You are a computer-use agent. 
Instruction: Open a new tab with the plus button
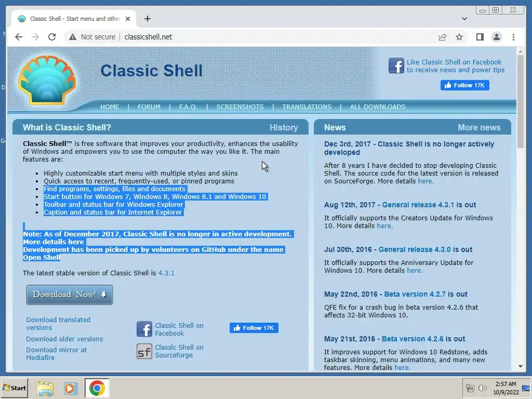[x=147, y=19]
